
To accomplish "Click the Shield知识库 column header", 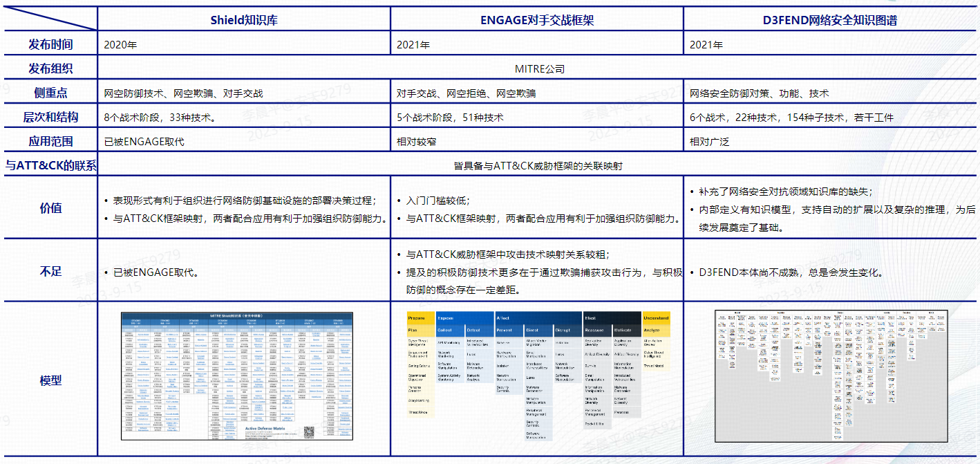I will [x=244, y=20].
